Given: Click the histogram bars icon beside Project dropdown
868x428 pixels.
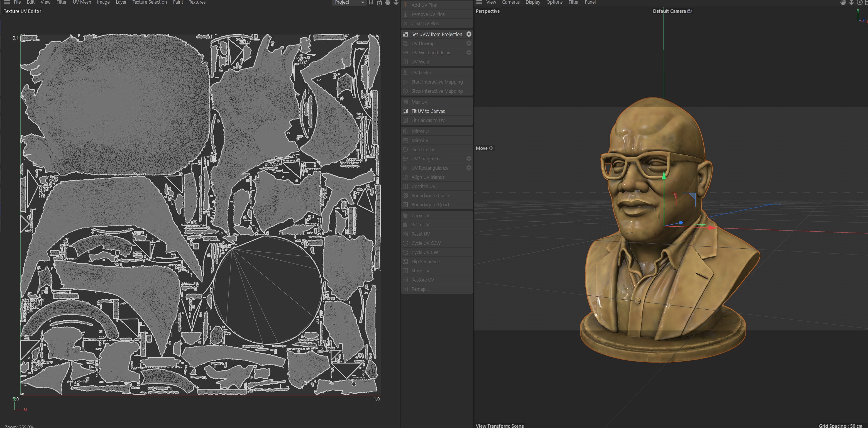Looking at the screenshot, I should click(371, 2).
